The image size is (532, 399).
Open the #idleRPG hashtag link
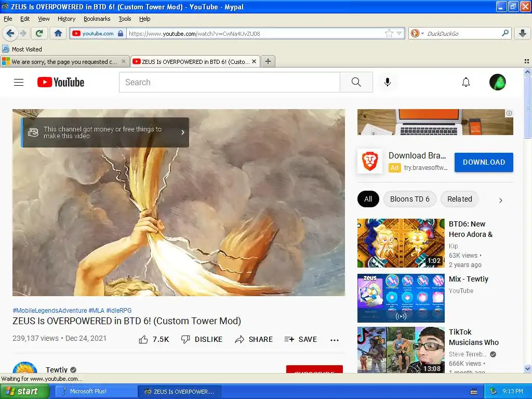(119, 311)
